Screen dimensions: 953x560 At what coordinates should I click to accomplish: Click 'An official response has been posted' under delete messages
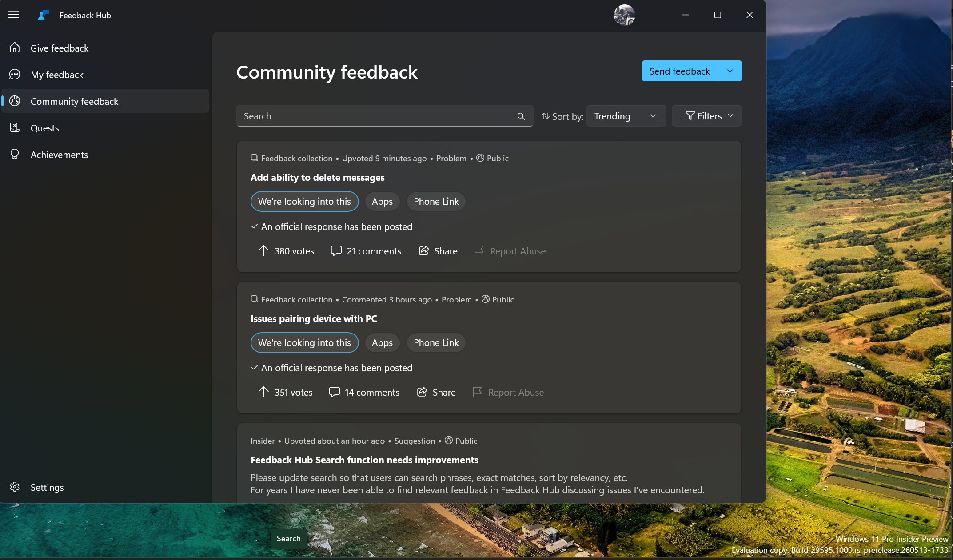[x=336, y=226]
